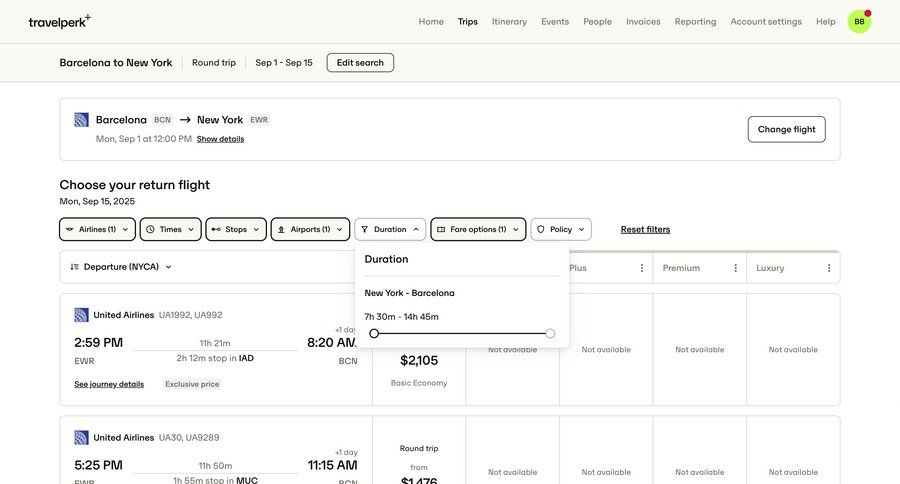Open the Premium column three-dot menu
The height and width of the screenshot is (484, 900).
(735, 268)
